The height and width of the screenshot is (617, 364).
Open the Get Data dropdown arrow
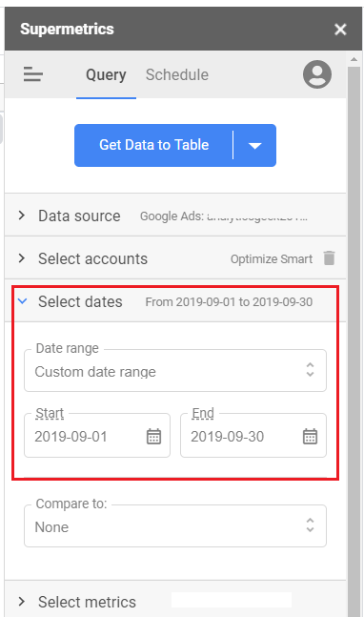pos(254,146)
